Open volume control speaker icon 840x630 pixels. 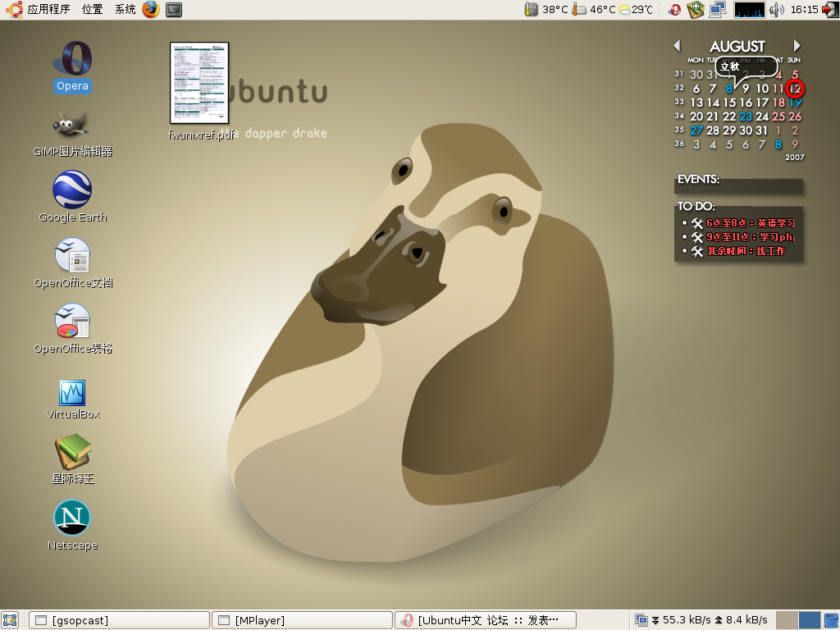tap(776, 10)
